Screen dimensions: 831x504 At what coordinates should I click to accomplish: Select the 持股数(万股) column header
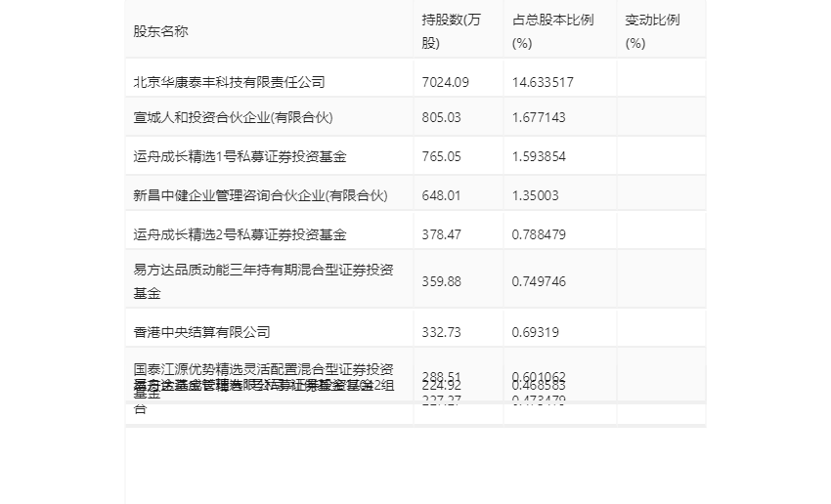451,31
